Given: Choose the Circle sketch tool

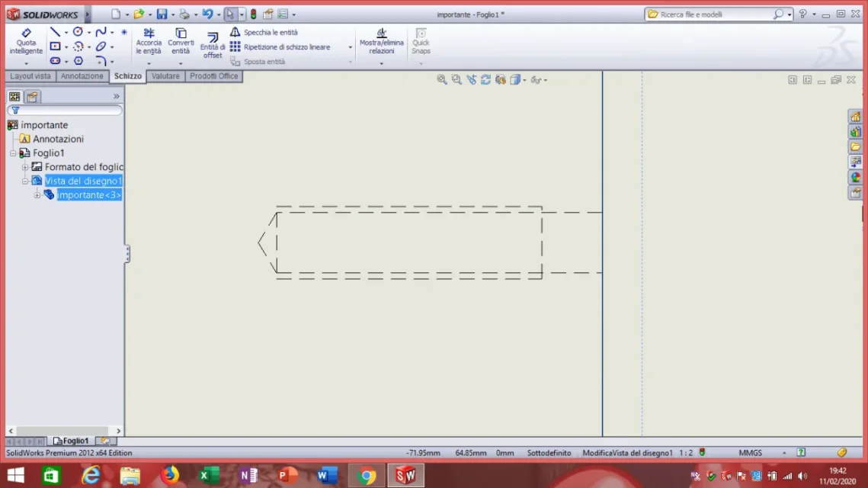Looking at the screenshot, I should 78,32.
